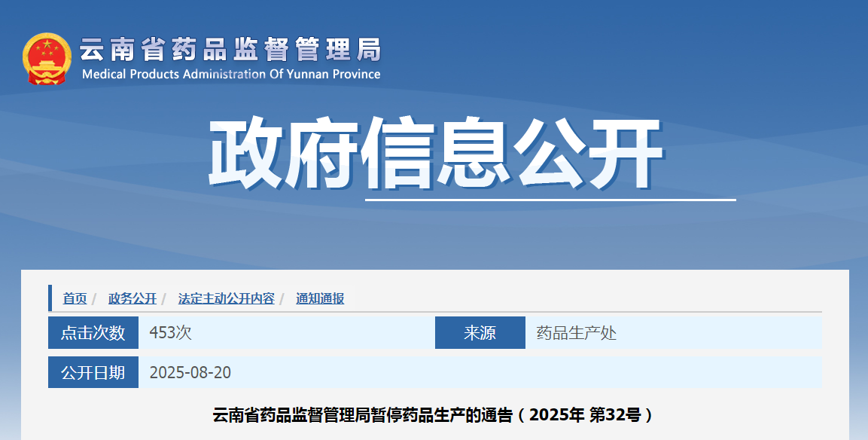
Task: Click the Medical Products Administration Of Yunnan Province text
Action: coord(231,75)
